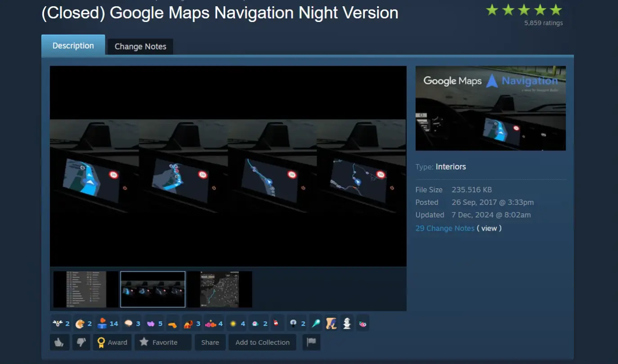Click the heart on pedestal award icon
Viewport: 618px width, 364px height.
click(102, 323)
